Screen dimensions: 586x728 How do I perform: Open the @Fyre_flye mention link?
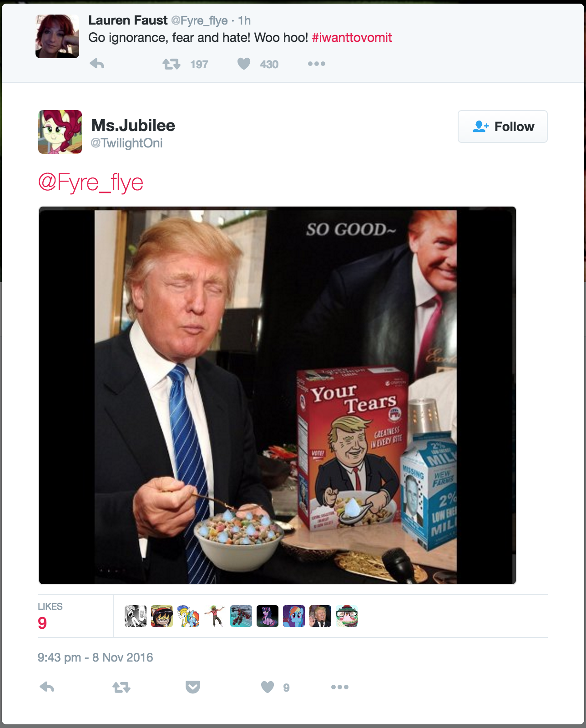tap(91, 182)
